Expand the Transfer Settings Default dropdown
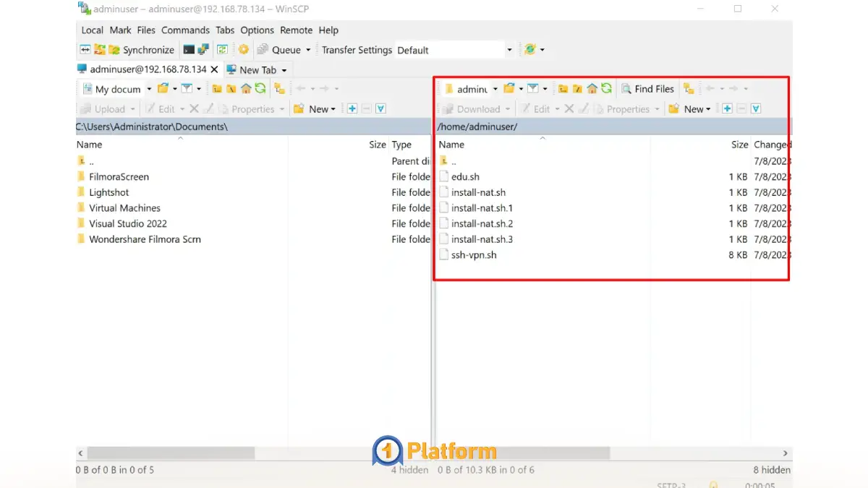The width and height of the screenshot is (868, 488). click(509, 50)
